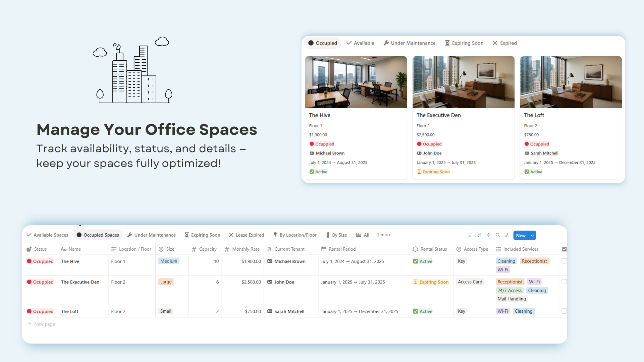Expand the '1 more...' views list
The image size is (644, 362).
(x=386, y=235)
